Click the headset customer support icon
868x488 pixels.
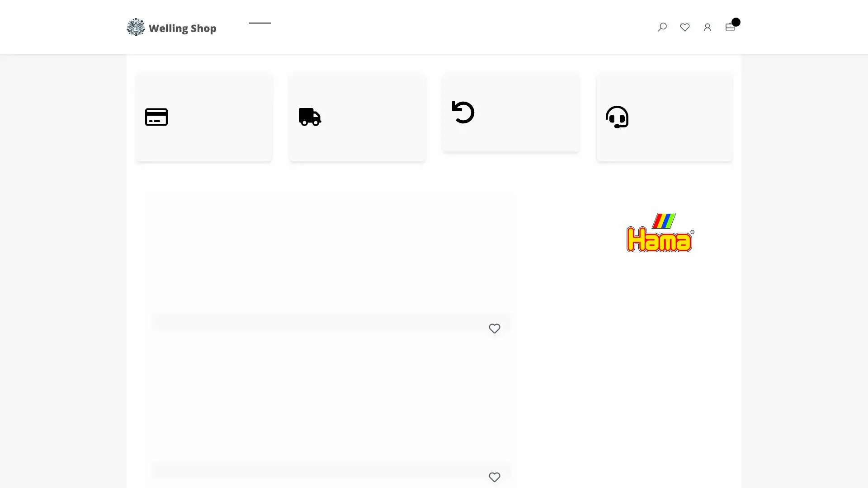[617, 117]
